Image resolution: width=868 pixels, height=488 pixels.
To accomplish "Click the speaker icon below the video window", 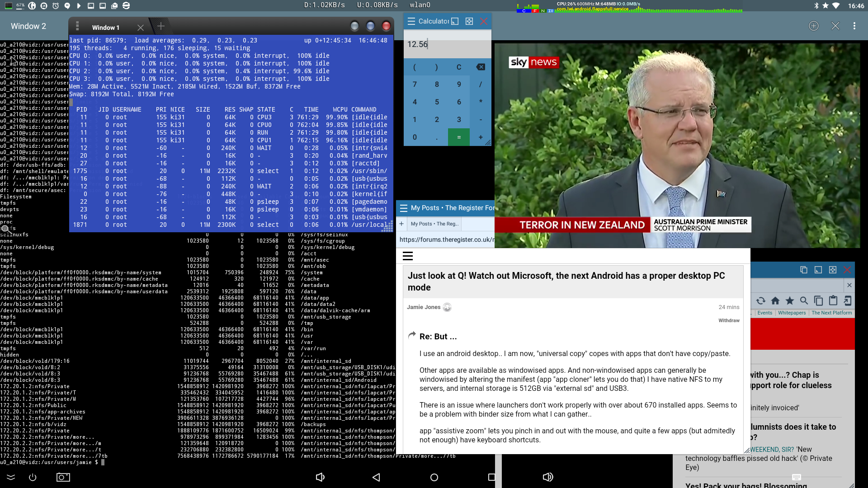I will [x=548, y=477].
